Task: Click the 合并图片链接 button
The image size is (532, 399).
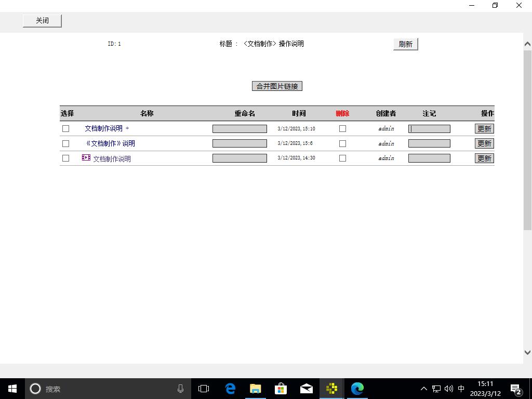Action: [x=277, y=86]
